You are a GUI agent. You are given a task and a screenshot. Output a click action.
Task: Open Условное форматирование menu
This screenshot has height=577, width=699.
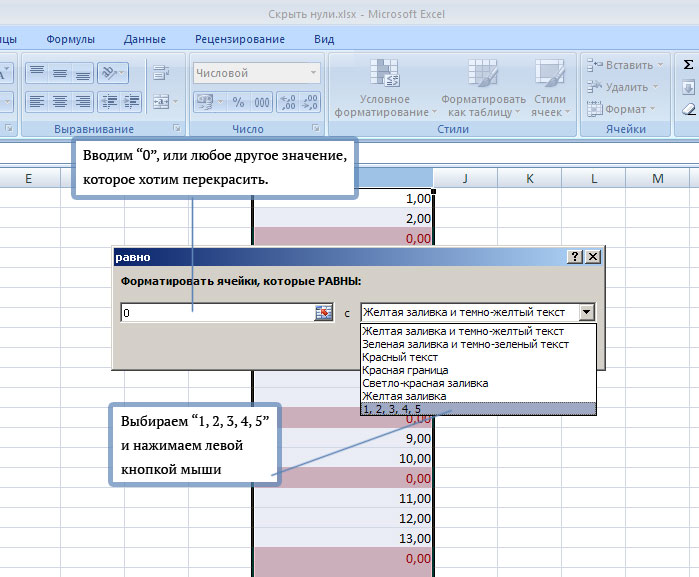click(385, 89)
